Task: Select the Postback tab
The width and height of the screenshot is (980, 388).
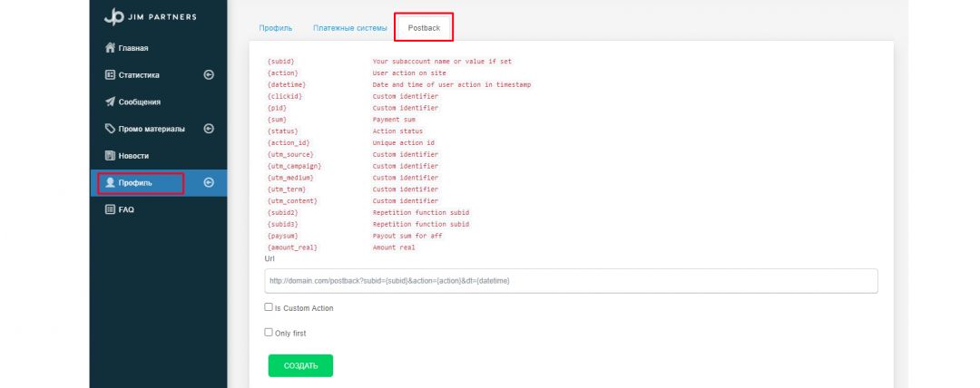Action: pyautogui.click(x=424, y=28)
